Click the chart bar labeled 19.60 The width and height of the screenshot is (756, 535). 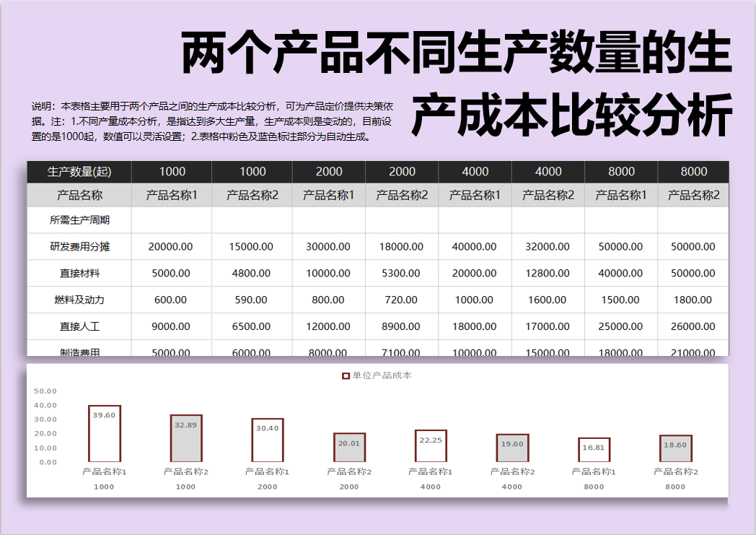pyautogui.click(x=512, y=448)
